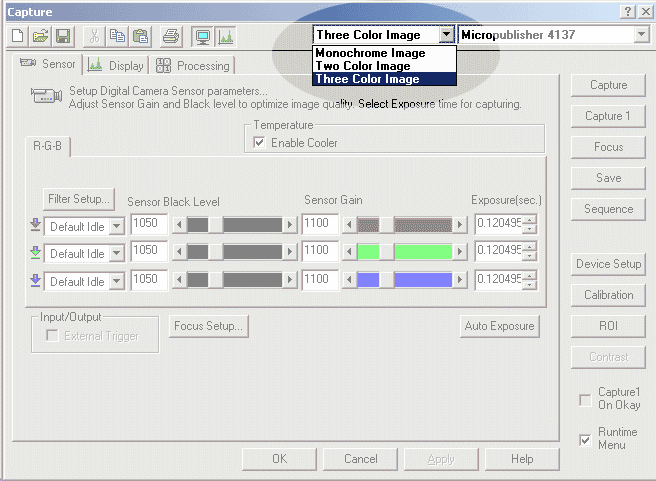Open the Processing tab

coord(193,66)
